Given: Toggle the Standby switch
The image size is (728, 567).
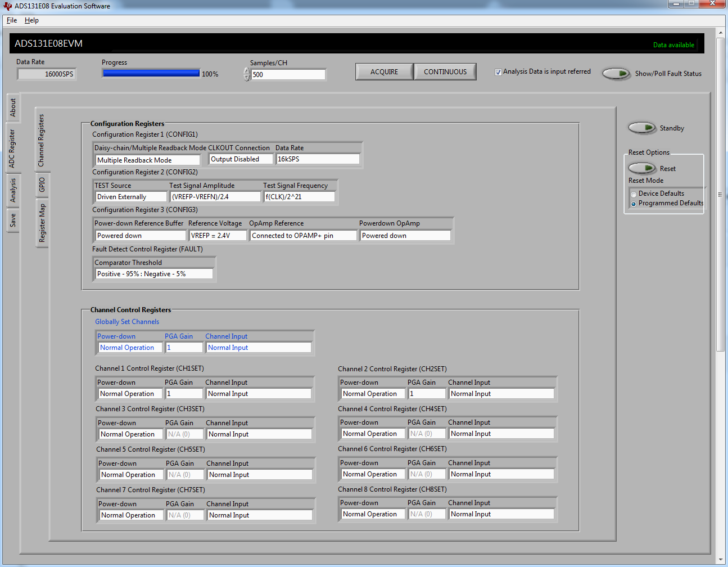Looking at the screenshot, I should 642,128.
